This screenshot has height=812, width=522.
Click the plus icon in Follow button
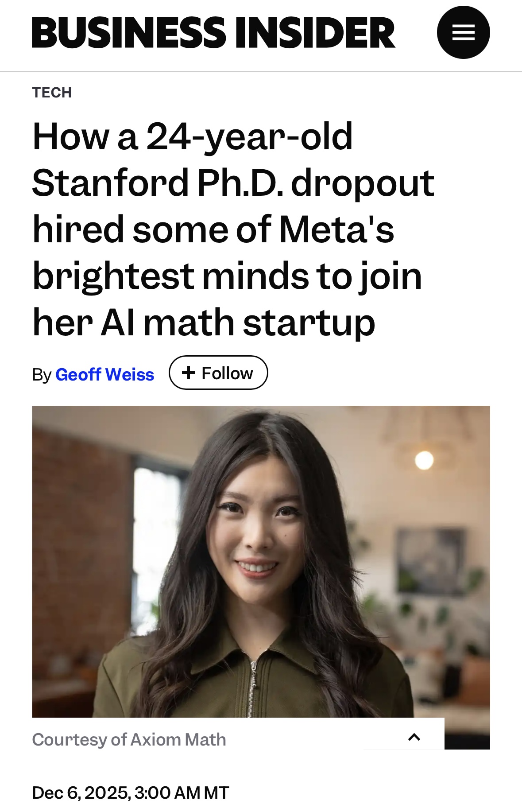pos(189,373)
